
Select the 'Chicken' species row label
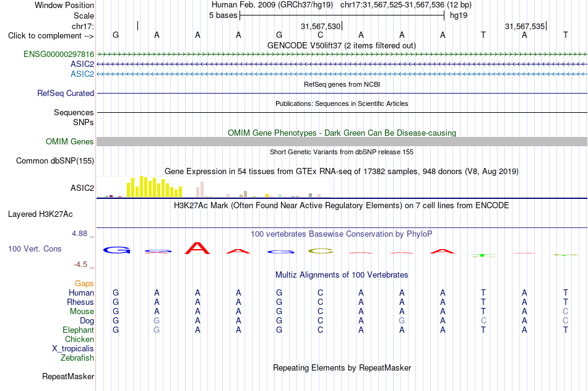tap(79, 339)
